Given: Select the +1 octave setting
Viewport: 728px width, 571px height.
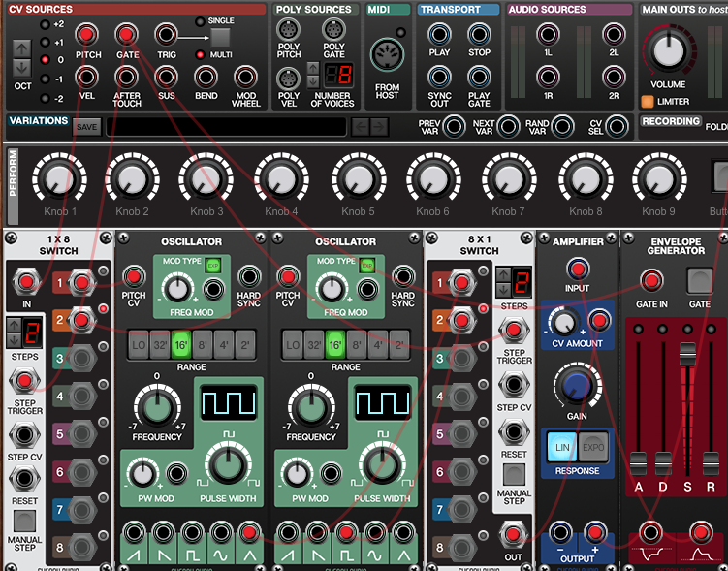Looking at the screenshot, I should [45, 43].
